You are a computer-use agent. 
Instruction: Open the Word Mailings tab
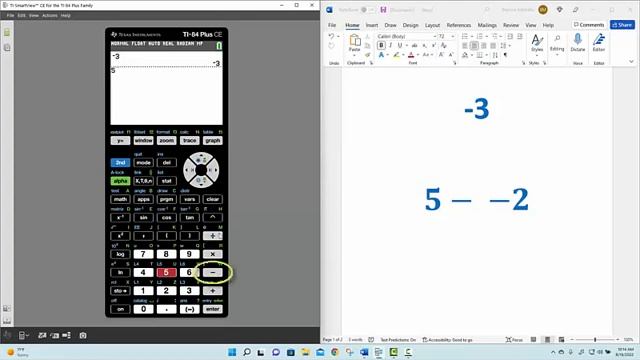tap(487, 25)
